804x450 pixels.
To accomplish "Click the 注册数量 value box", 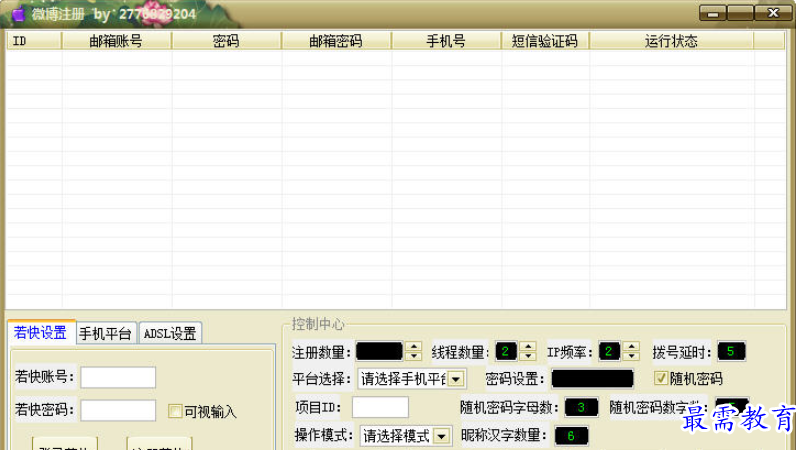I will click(x=379, y=352).
